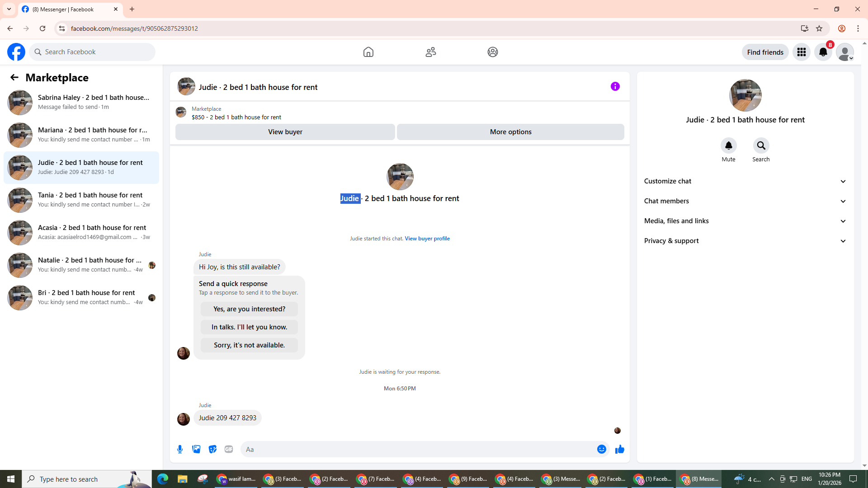
Task: Click Judie's avatar beside phone number message
Action: tap(184, 419)
